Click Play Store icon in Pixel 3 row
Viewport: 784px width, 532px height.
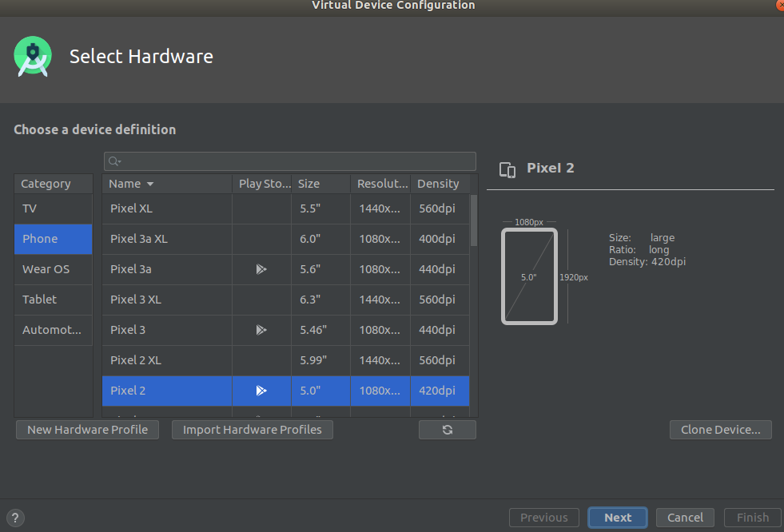[261, 330]
